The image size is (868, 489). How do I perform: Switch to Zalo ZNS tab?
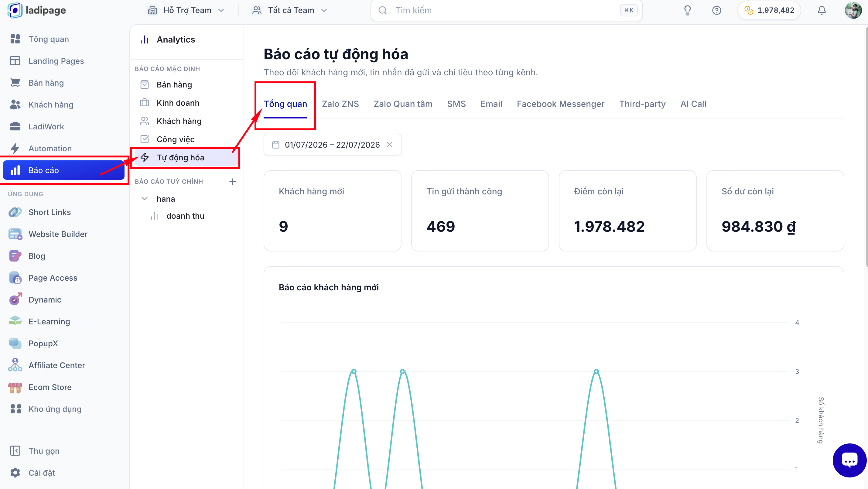(x=340, y=104)
